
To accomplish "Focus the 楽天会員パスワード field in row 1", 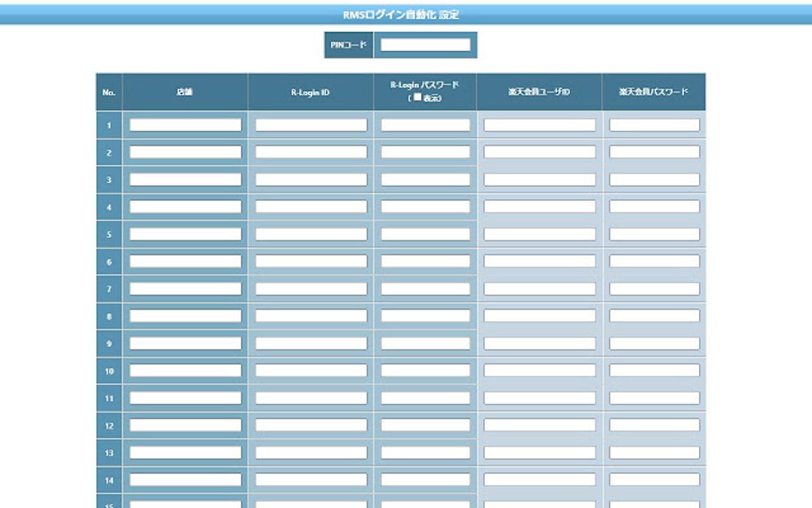I will point(654,125).
